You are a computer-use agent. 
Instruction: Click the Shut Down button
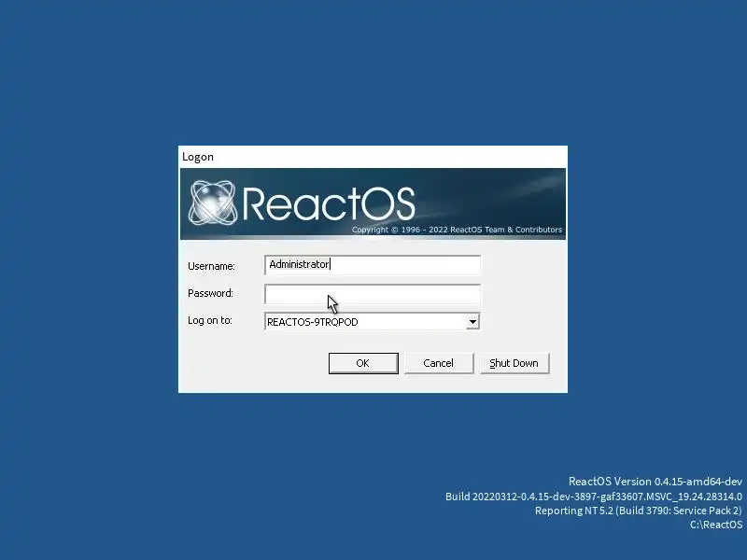(x=514, y=363)
